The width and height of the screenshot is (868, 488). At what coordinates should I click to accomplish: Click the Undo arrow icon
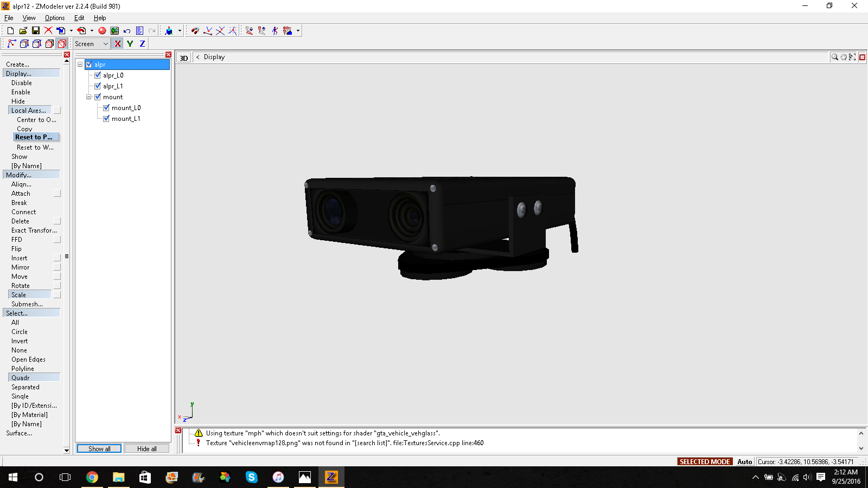click(127, 31)
